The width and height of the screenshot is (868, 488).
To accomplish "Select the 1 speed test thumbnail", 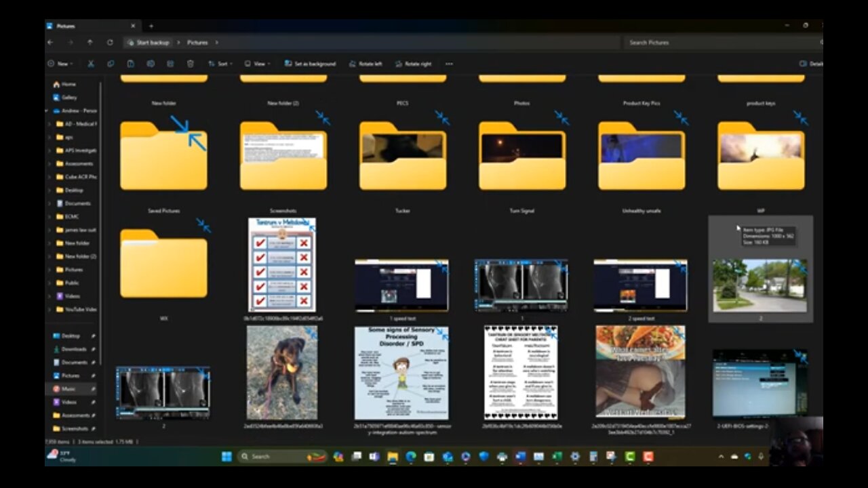I will [x=402, y=285].
